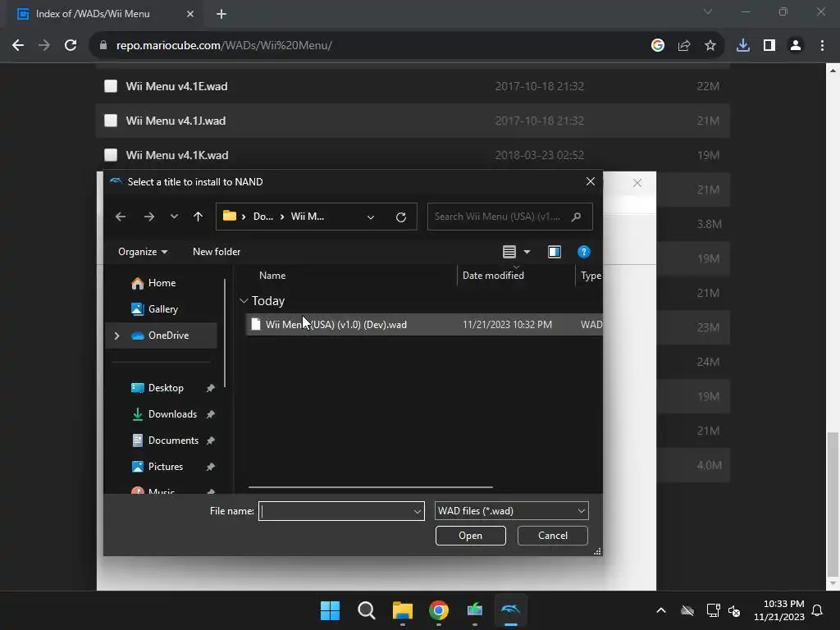Image resolution: width=840 pixels, height=630 pixels.
Task: Open the WAD files type filter dropdown
Action: 511,511
